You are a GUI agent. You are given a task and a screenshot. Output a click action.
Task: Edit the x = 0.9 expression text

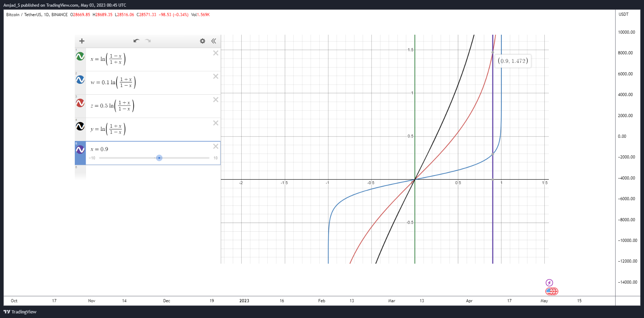click(99, 149)
